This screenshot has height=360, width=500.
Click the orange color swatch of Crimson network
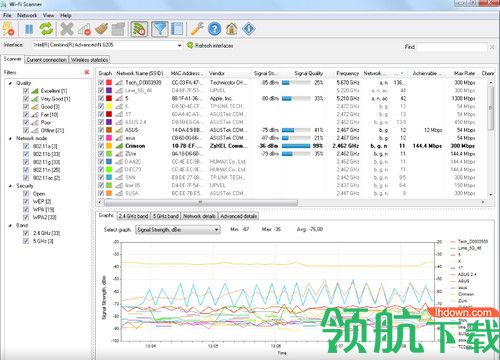109,146
